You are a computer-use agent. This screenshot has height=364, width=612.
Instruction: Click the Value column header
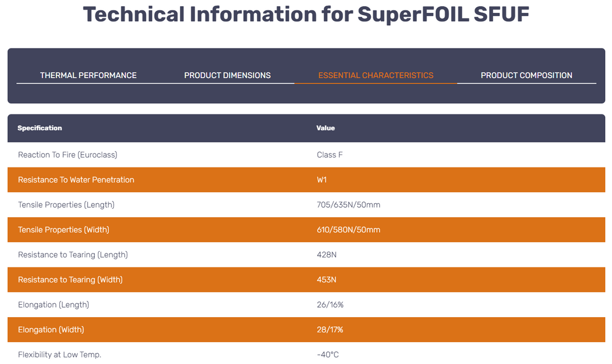point(326,128)
